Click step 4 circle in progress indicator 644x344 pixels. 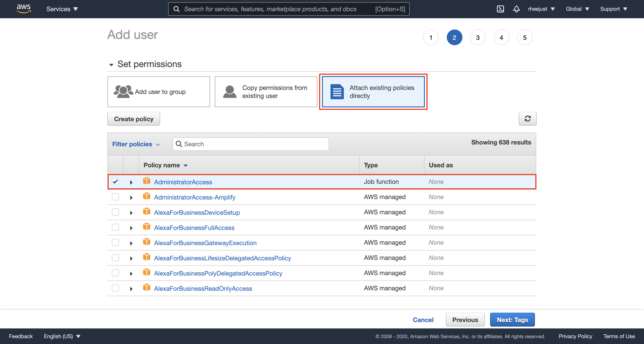click(x=501, y=37)
